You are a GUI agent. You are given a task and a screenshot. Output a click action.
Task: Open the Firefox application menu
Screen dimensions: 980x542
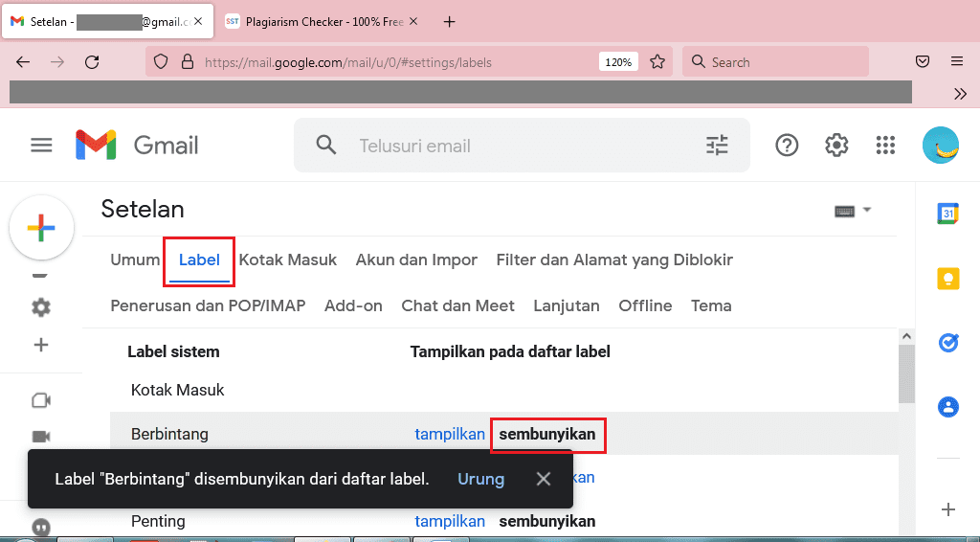click(x=957, y=62)
